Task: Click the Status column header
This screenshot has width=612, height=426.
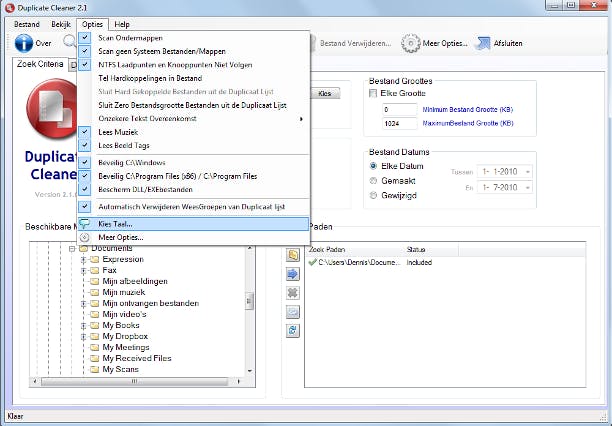Action: pos(431,249)
